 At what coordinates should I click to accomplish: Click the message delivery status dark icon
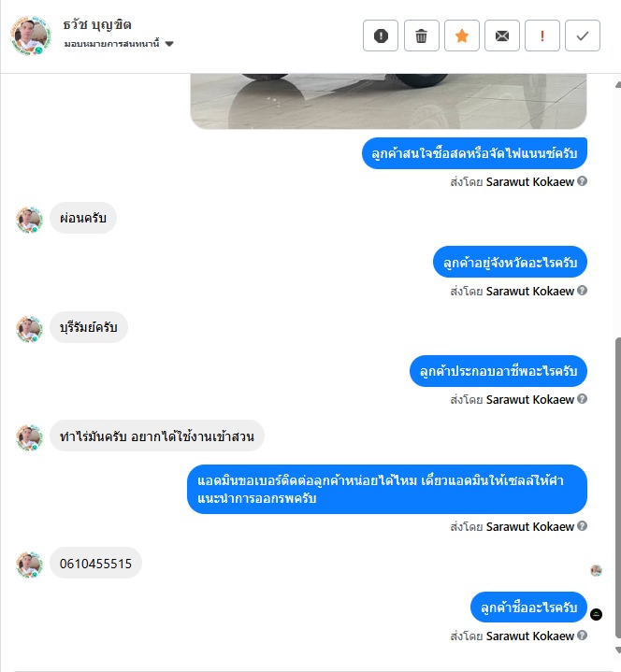pos(596,615)
